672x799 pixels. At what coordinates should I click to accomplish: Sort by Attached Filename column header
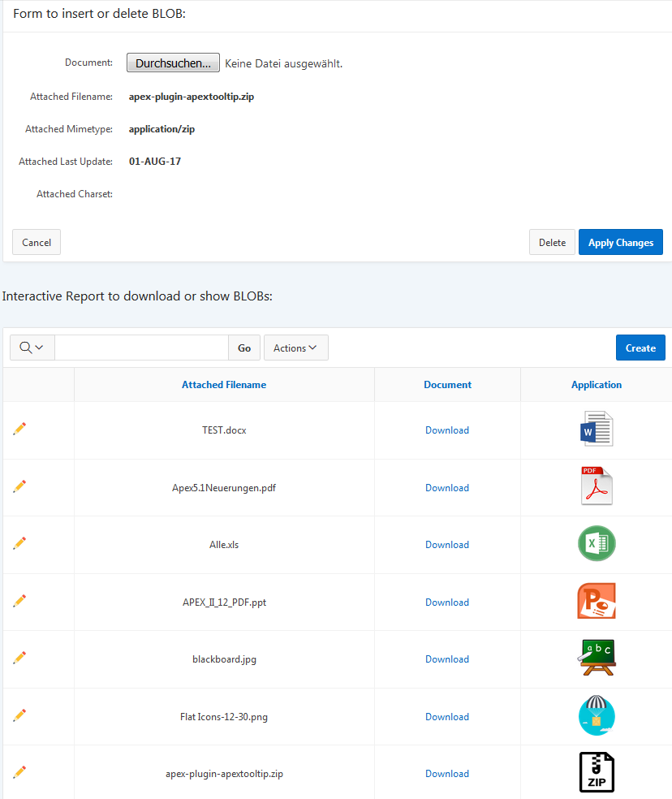(x=224, y=385)
